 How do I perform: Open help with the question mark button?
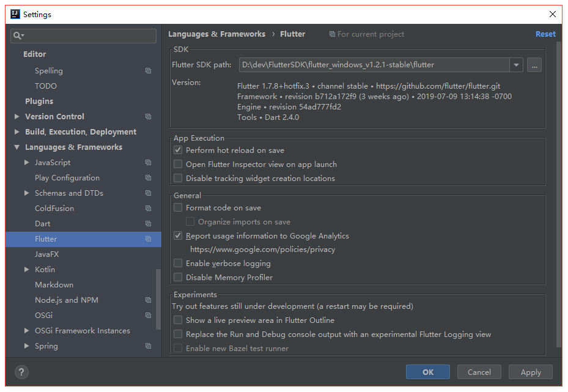pos(21,372)
